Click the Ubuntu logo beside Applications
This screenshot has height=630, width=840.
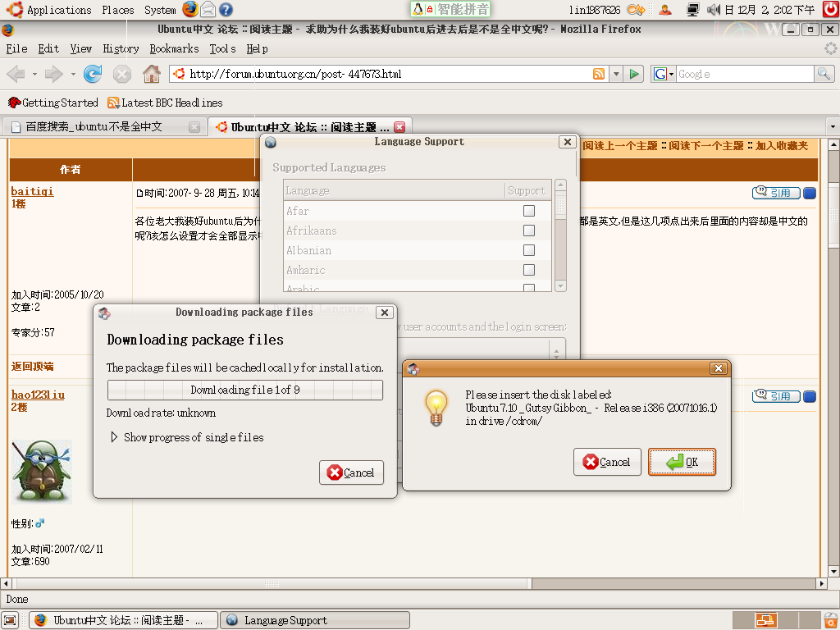(x=15, y=10)
